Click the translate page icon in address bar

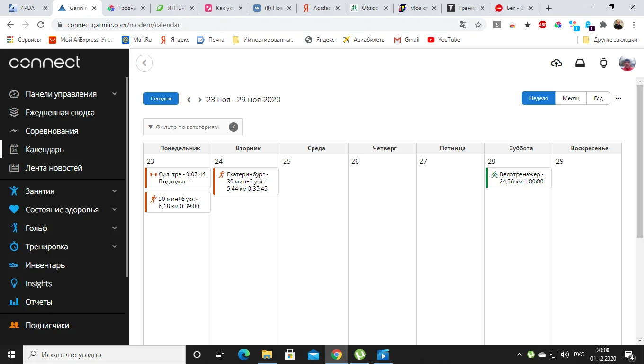click(463, 25)
